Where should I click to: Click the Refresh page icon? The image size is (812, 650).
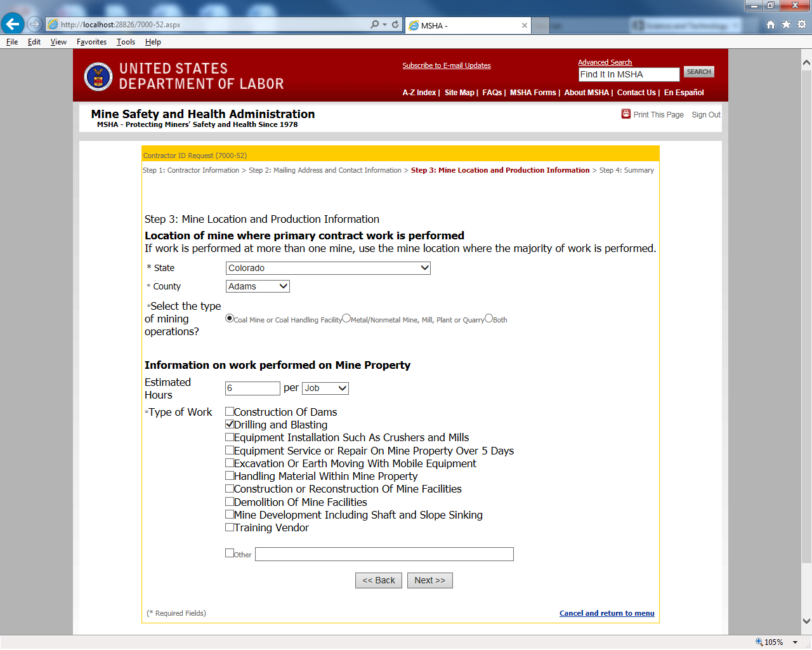(x=395, y=24)
